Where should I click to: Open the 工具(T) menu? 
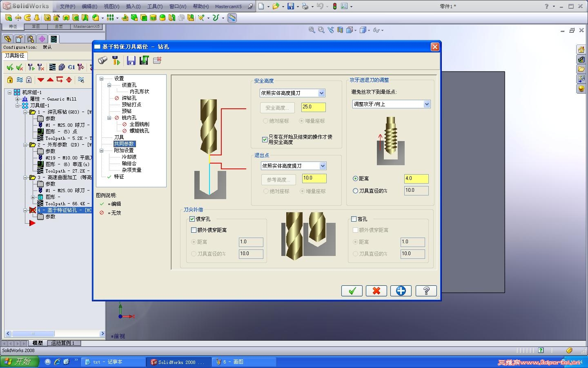pos(155,7)
